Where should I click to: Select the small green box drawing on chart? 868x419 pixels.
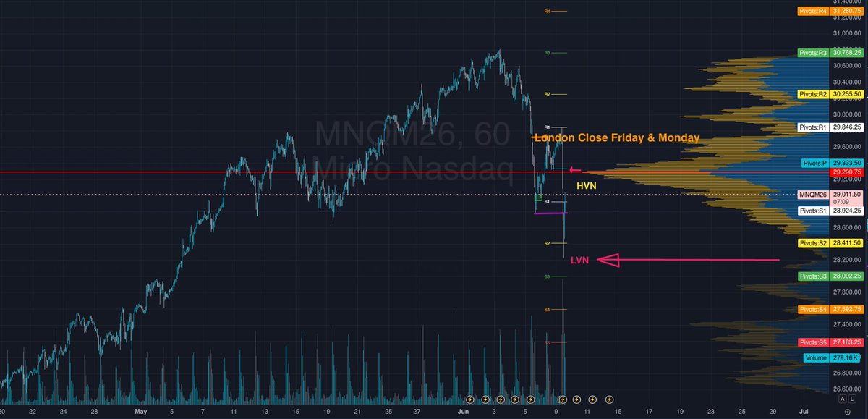coord(538,197)
